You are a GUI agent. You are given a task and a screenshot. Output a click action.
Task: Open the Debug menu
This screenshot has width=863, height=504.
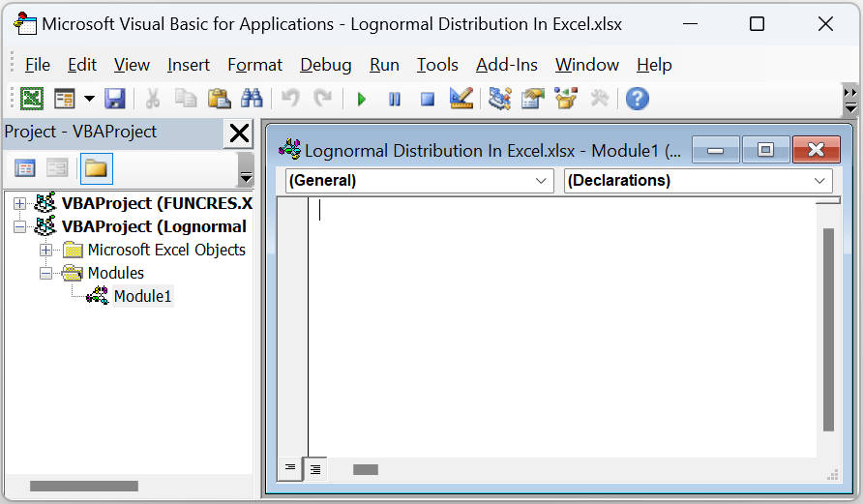pos(326,65)
